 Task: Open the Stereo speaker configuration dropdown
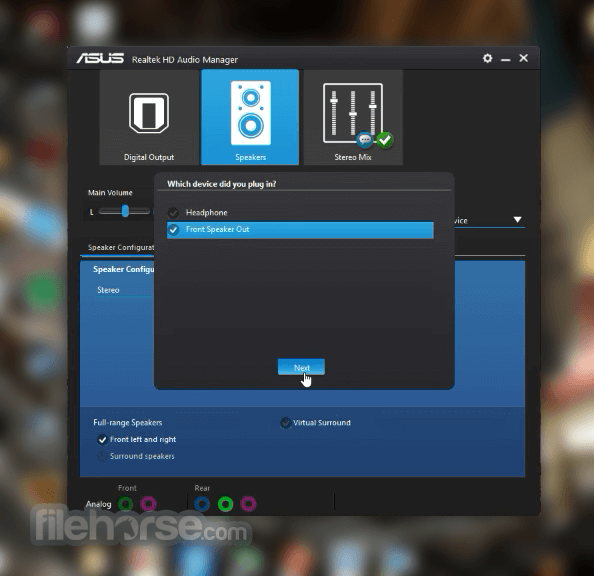pos(125,290)
